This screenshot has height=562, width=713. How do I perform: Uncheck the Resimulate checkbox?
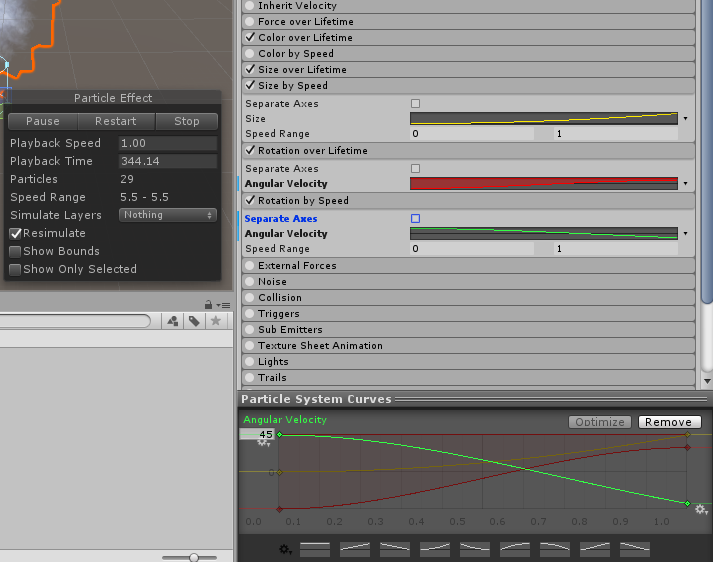(15, 233)
